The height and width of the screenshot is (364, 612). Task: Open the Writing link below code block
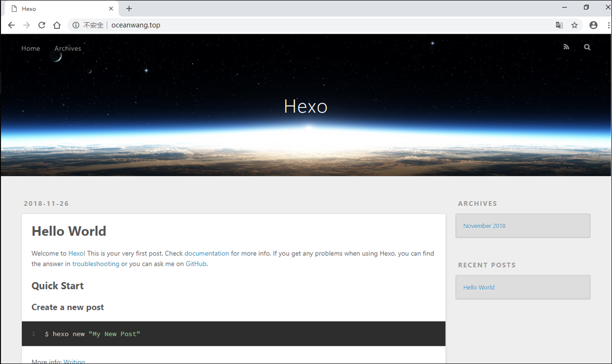(74, 361)
